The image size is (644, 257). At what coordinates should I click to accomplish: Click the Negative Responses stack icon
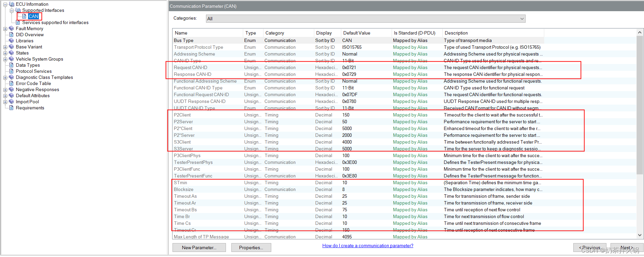coord(11,89)
